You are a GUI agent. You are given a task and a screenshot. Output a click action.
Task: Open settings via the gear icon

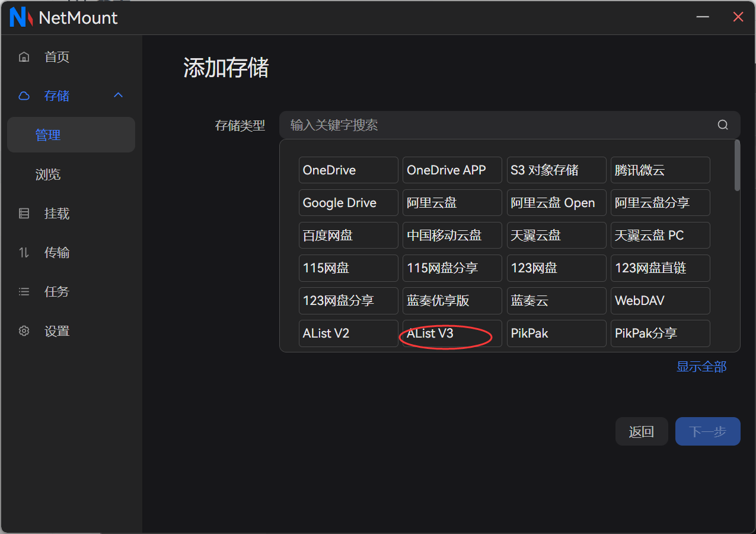[x=24, y=331]
